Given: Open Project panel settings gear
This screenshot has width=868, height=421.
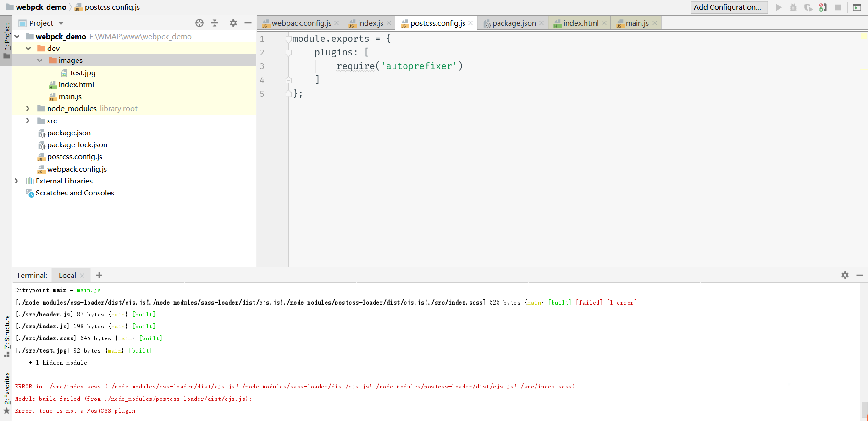Looking at the screenshot, I should pyautogui.click(x=233, y=23).
